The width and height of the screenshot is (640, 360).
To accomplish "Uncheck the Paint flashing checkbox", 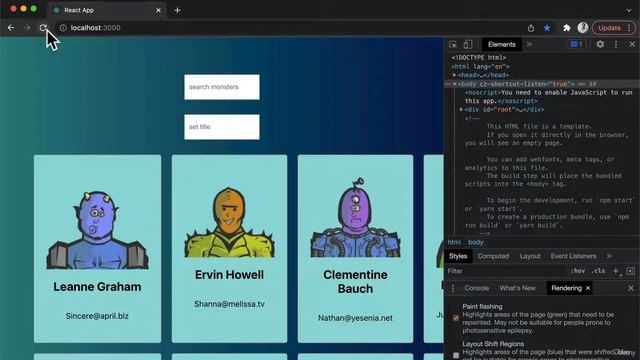I will (456, 318).
